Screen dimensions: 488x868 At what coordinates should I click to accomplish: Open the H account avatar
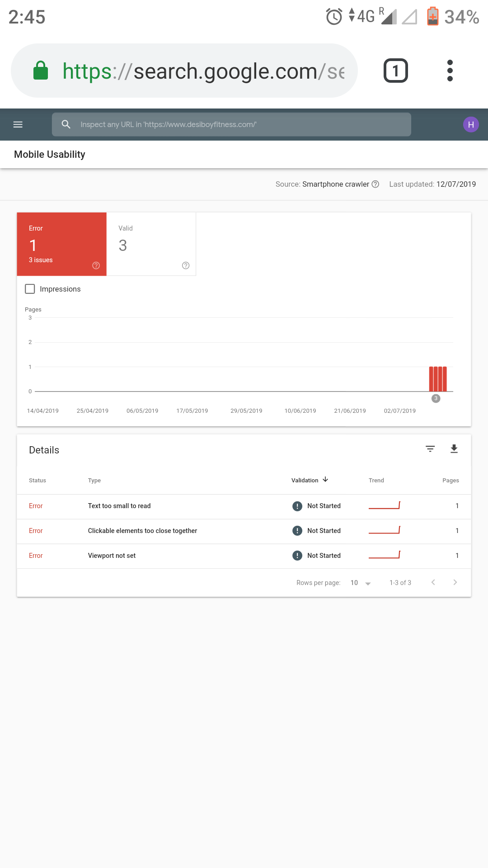pos(471,125)
